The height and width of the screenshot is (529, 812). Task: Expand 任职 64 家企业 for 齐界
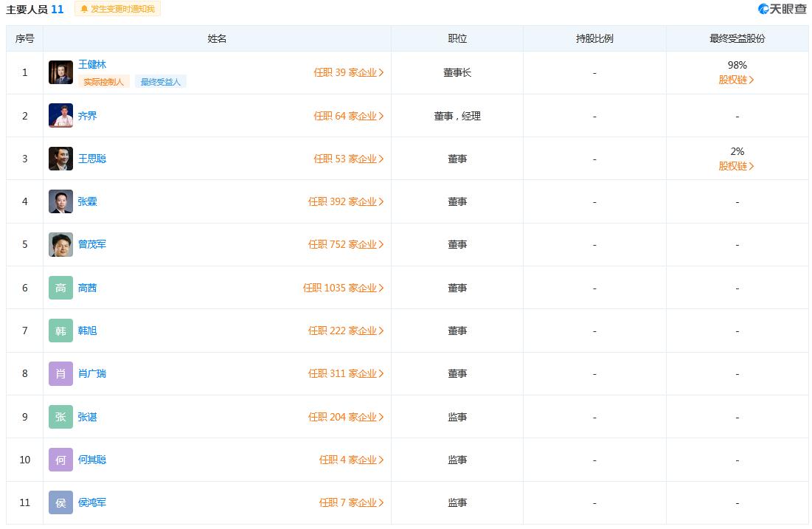349,116
